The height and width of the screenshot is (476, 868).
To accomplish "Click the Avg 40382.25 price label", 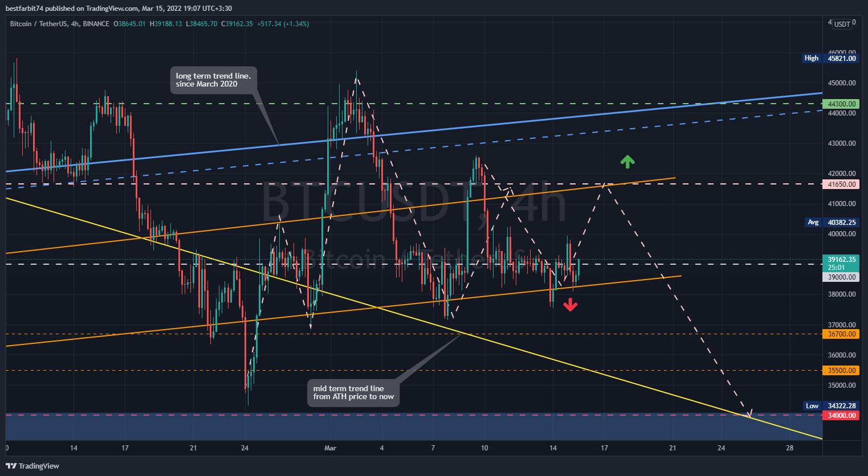I will tap(832, 222).
